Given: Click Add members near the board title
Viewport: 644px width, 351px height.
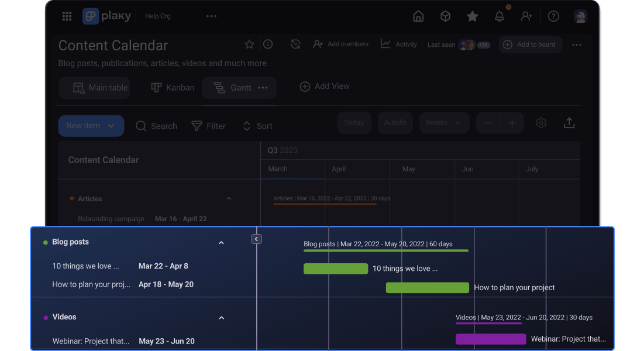Looking at the screenshot, I should click(340, 44).
